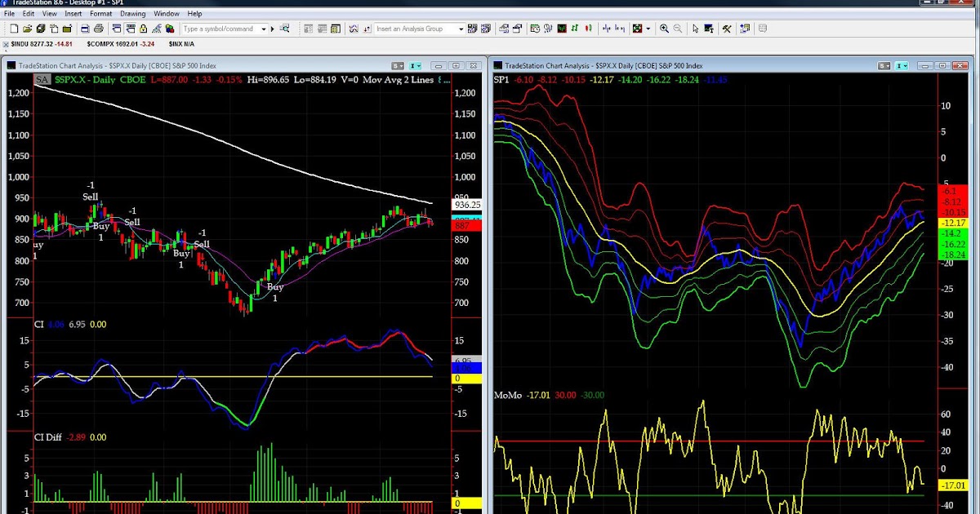The height and width of the screenshot is (514, 980).
Task: Open the Format menu
Action: (101, 14)
